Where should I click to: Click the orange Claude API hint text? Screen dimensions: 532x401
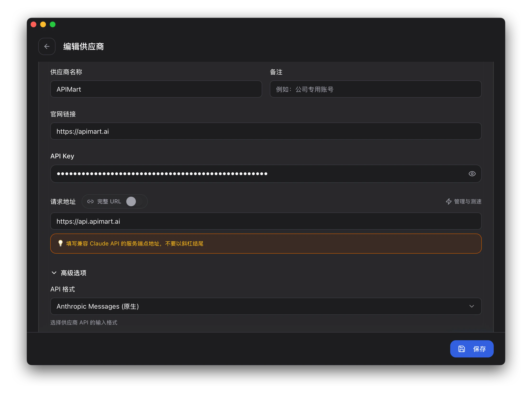pyautogui.click(x=135, y=244)
